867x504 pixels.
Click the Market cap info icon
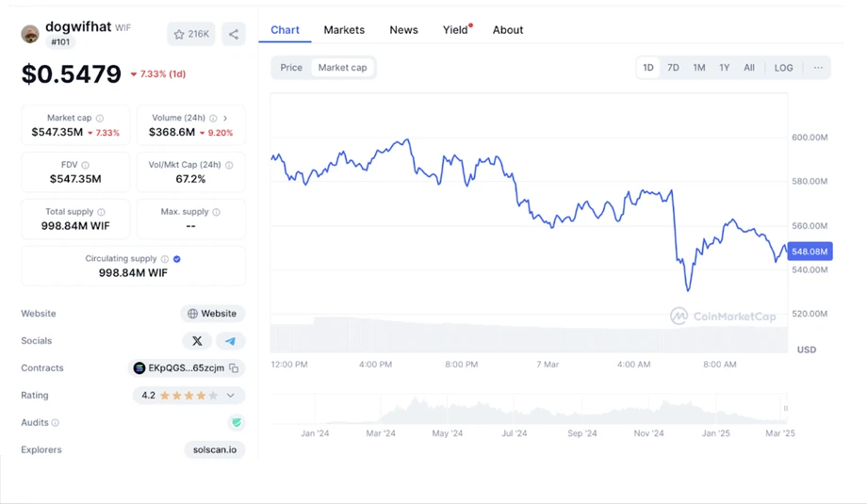coord(100,119)
